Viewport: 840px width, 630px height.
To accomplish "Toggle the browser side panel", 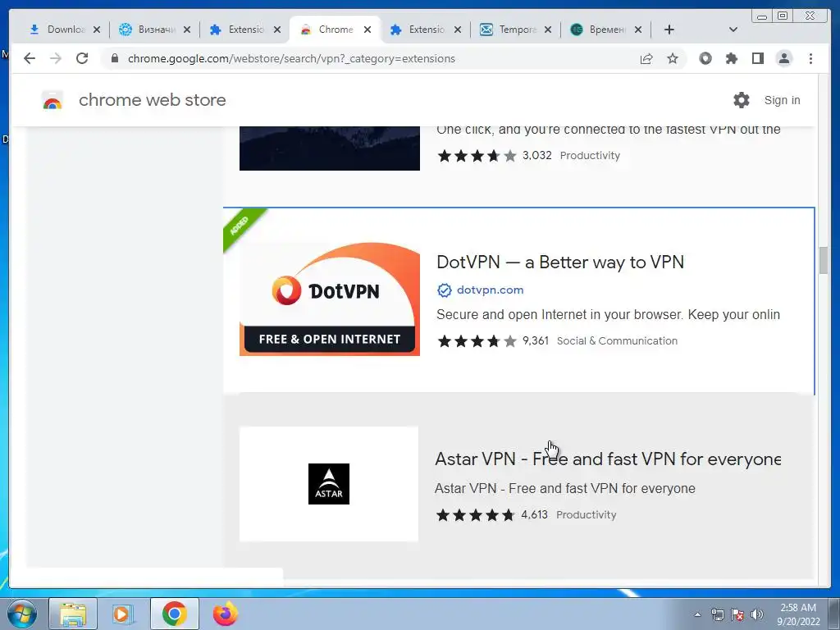I will [x=757, y=58].
